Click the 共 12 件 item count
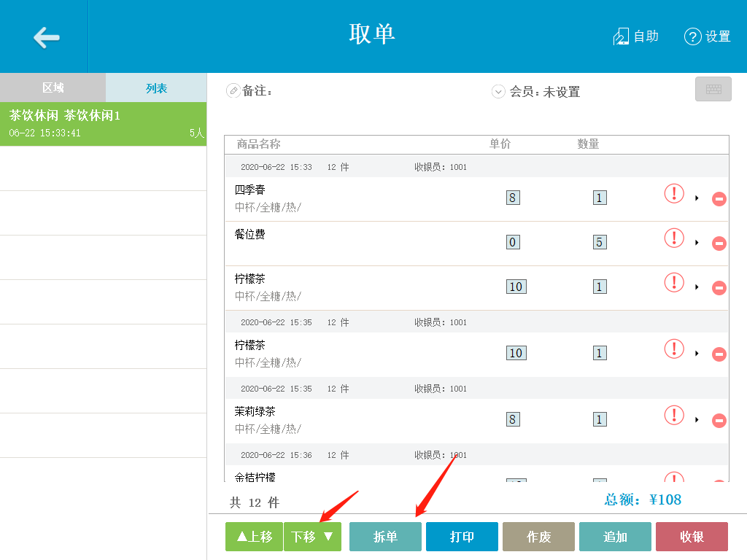The height and width of the screenshot is (560, 747). pyautogui.click(x=255, y=502)
